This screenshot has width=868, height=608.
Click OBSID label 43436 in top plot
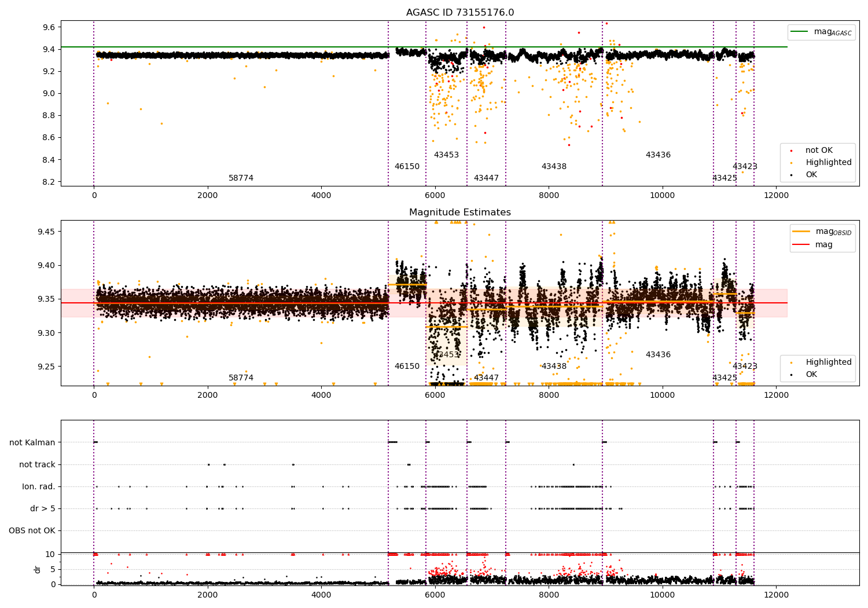coord(658,155)
